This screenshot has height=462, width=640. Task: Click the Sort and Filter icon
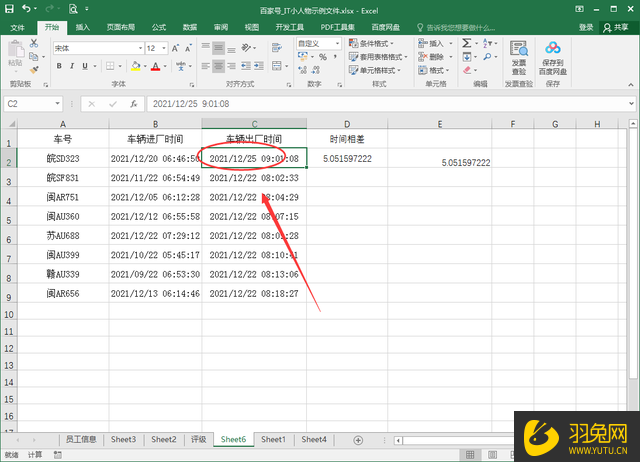[x=487, y=43]
